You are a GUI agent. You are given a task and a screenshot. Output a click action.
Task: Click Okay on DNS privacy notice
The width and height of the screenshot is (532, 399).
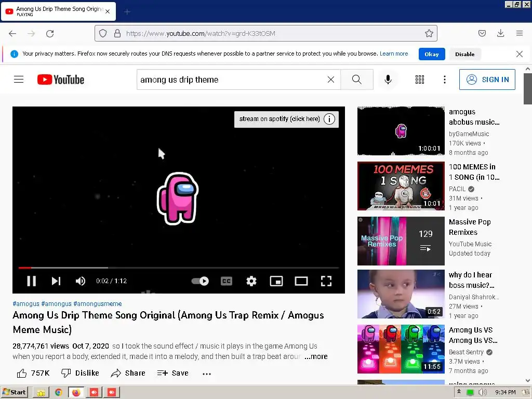(x=432, y=54)
